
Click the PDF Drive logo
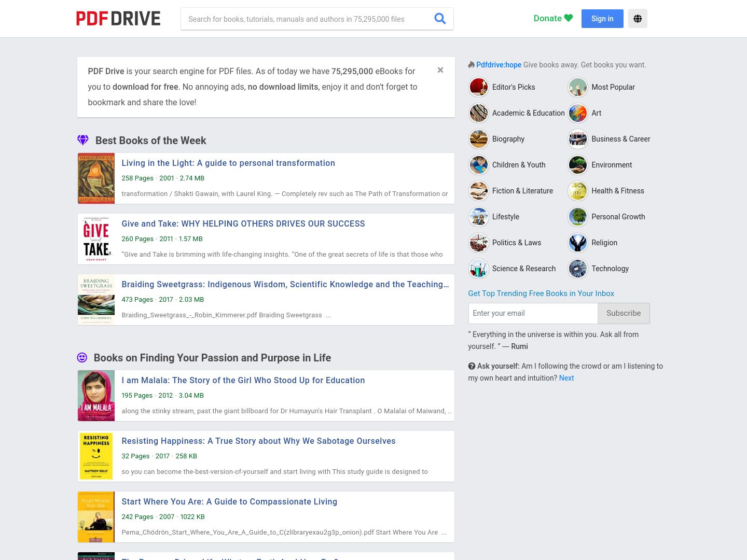coord(118,19)
